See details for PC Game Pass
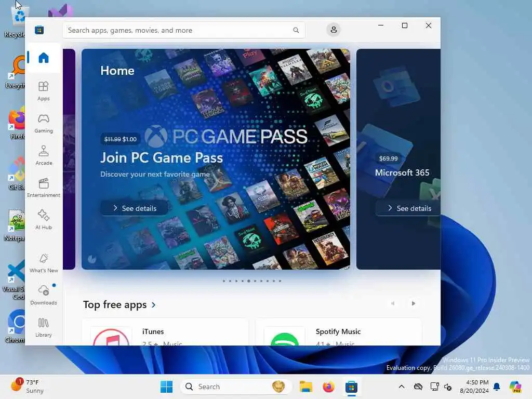This screenshot has width=532, height=399. pyautogui.click(x=135, y=208)
